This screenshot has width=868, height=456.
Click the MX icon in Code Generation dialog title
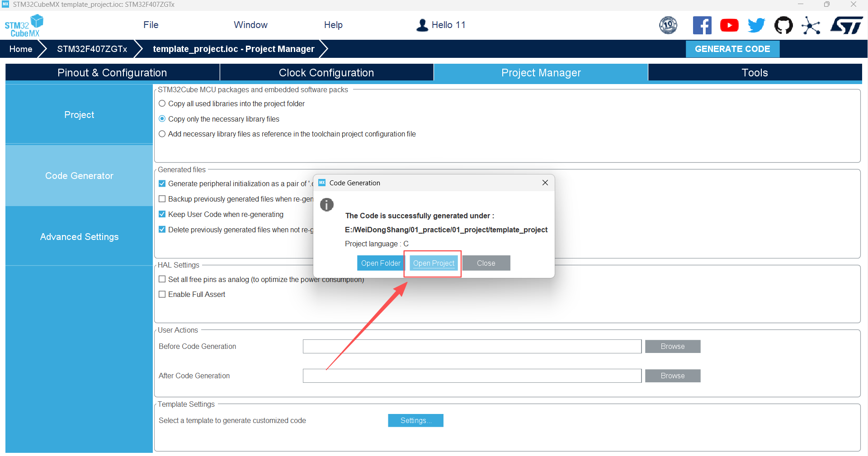point(322,183)
